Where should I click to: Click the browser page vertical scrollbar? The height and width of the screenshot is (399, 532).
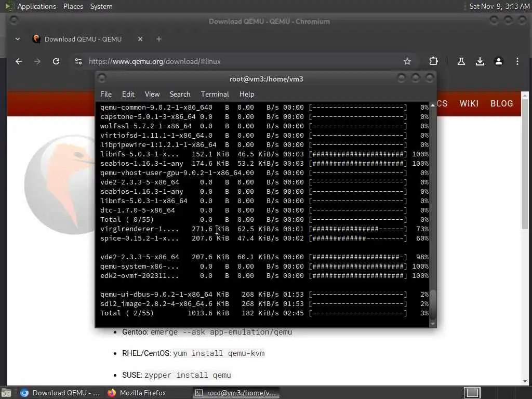(x=525, y=165)
